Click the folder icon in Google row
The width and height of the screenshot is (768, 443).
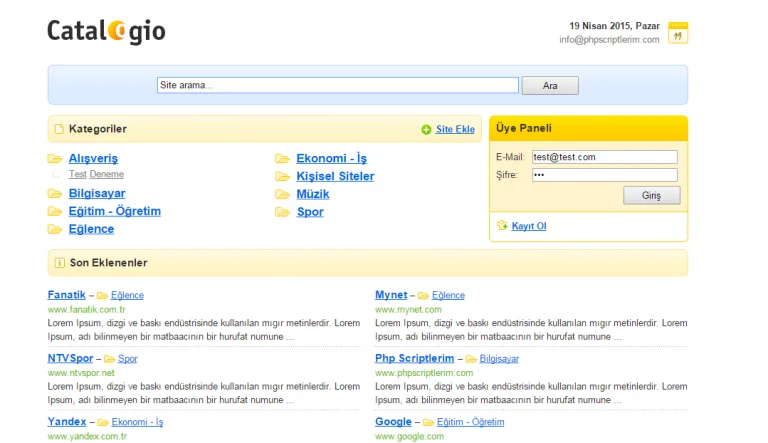point(428,422)
